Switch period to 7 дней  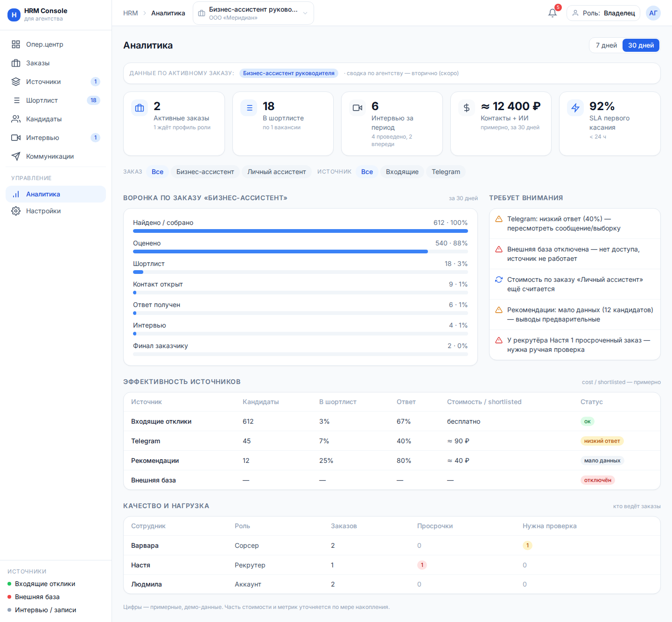click(x=606, y=45)
